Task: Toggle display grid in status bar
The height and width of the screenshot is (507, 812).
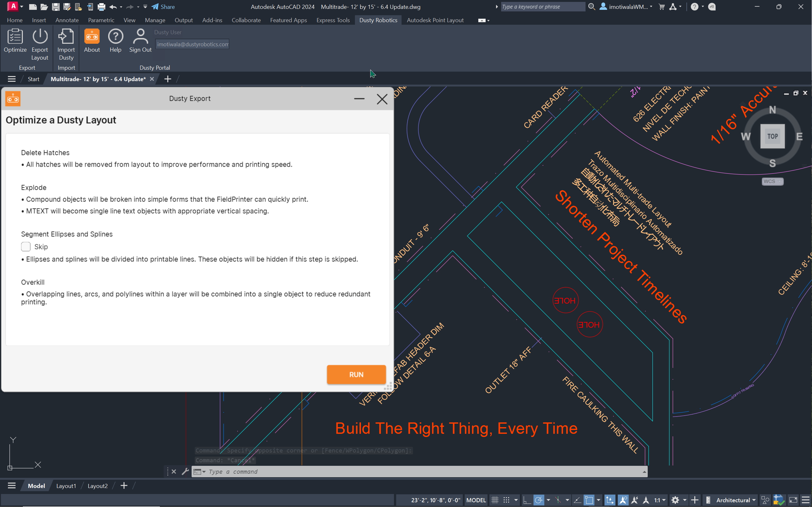Action: pos(495,500)
